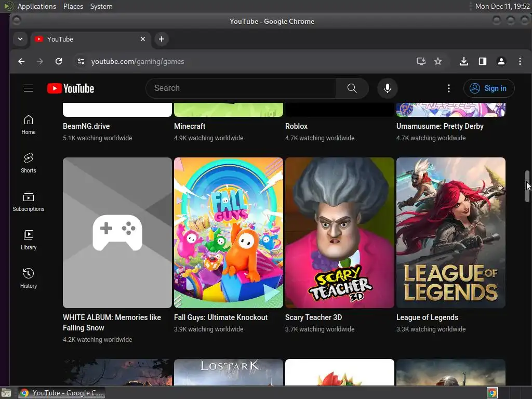Focus the YouTube Search field

pyautogui.click(x=241, y=88)
